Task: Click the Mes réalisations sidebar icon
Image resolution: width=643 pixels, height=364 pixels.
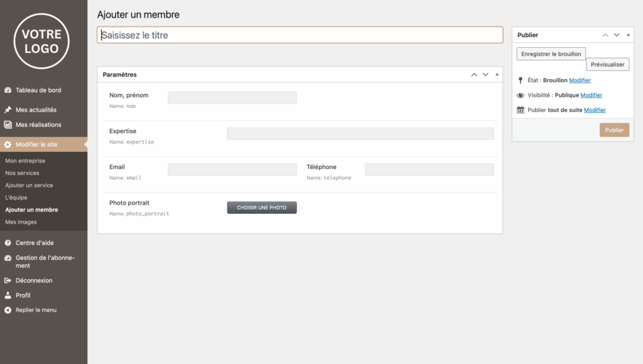Action: pos(8,125)
